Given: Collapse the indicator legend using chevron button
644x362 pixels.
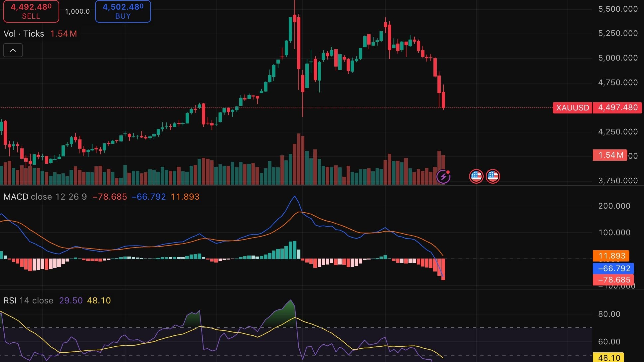Looking at the screenshot, I should coord(13,51).
